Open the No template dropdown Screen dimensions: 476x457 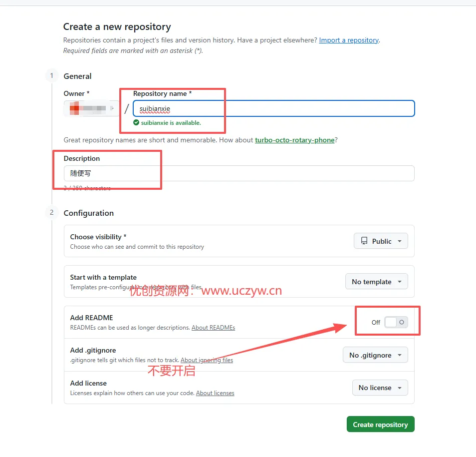(x=376, y=282)
